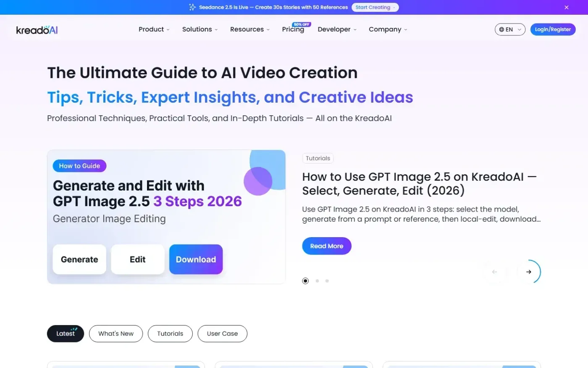Switch to the Latest filter tab

(x=66, y=334)
